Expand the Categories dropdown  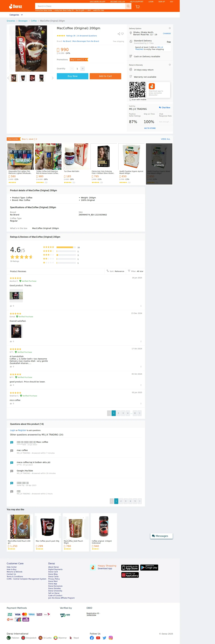click(16, 15)
